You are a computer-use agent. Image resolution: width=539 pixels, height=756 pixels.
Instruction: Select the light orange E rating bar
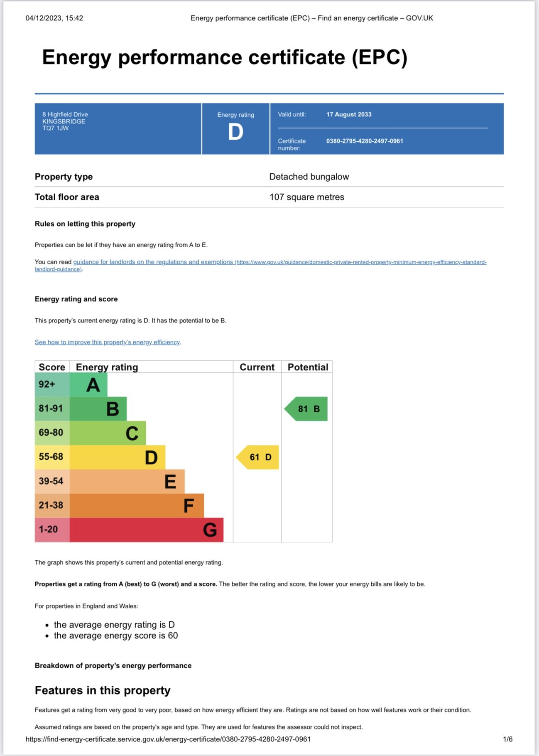127,481
